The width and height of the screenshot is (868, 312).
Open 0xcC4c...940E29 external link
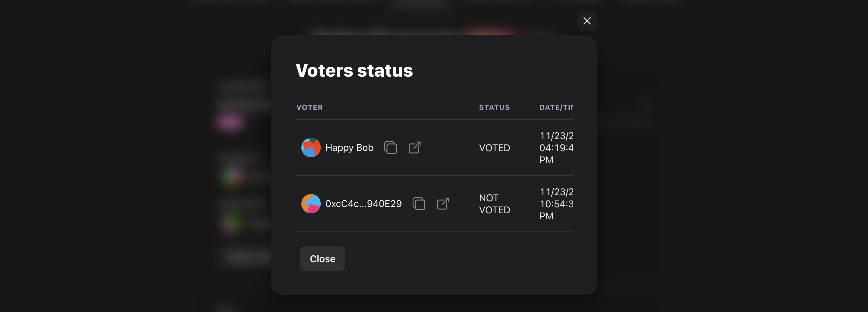pyautogui.click(x=443, y=203)
